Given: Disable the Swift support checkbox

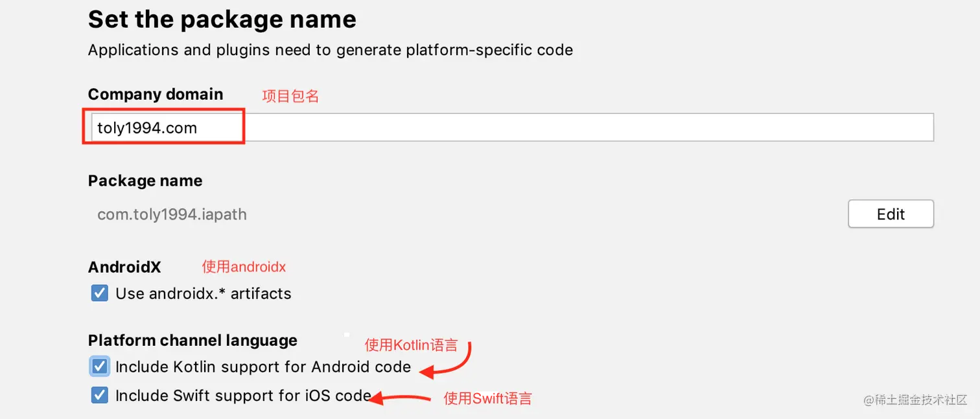Looking at the screenshot, I should click(x=99, y=395).
